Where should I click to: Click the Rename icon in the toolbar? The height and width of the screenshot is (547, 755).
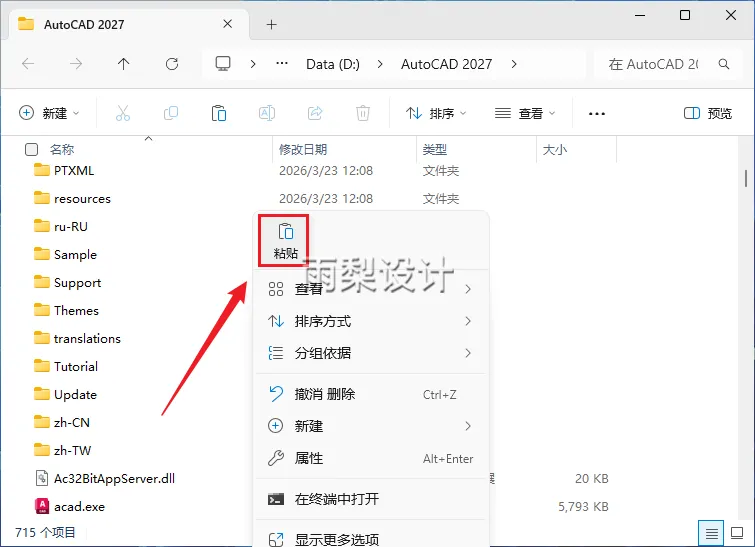(267, 113)
